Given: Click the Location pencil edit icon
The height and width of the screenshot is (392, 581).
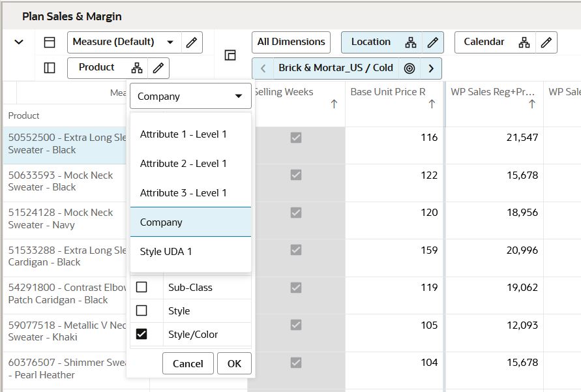Looking at the screenshot, I should (433, 42).
